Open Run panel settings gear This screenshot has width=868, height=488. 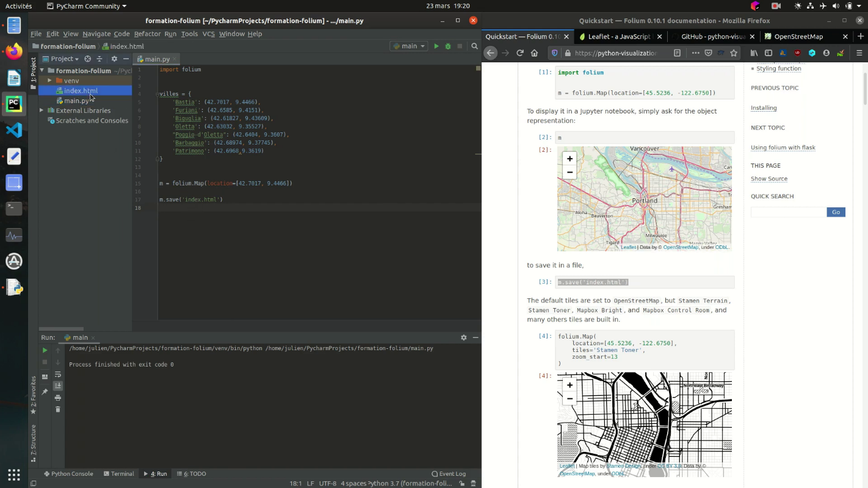(463, 337)
